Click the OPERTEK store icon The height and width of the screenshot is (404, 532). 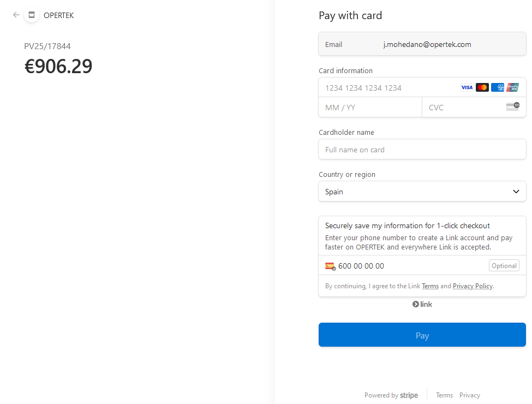click(x=32, y=15)
